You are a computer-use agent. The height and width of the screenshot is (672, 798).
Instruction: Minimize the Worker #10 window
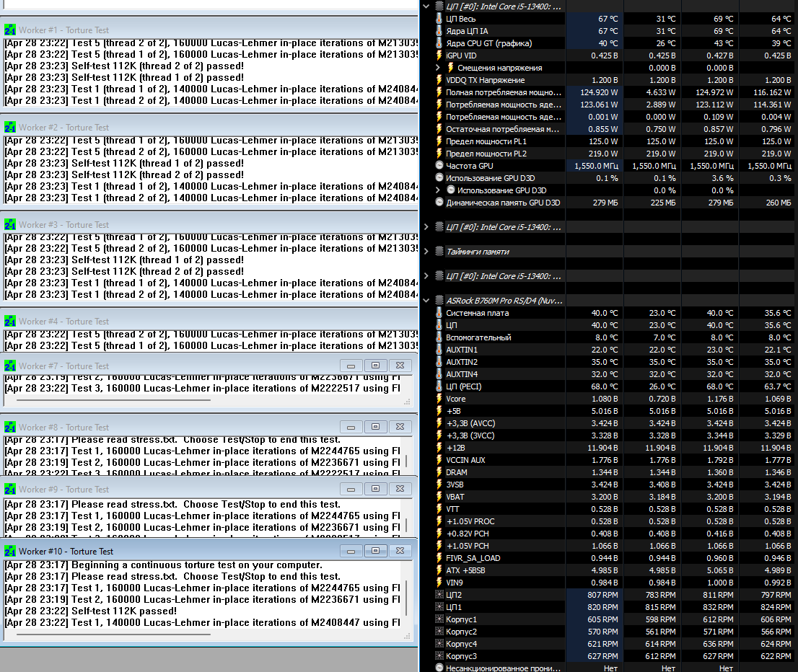coord(351,551)
